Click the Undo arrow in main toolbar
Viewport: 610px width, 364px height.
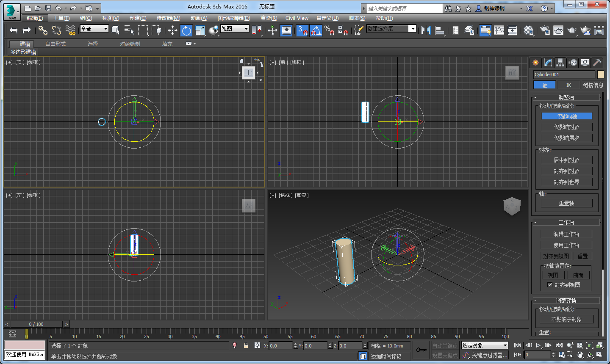click(x=14, y=30)
